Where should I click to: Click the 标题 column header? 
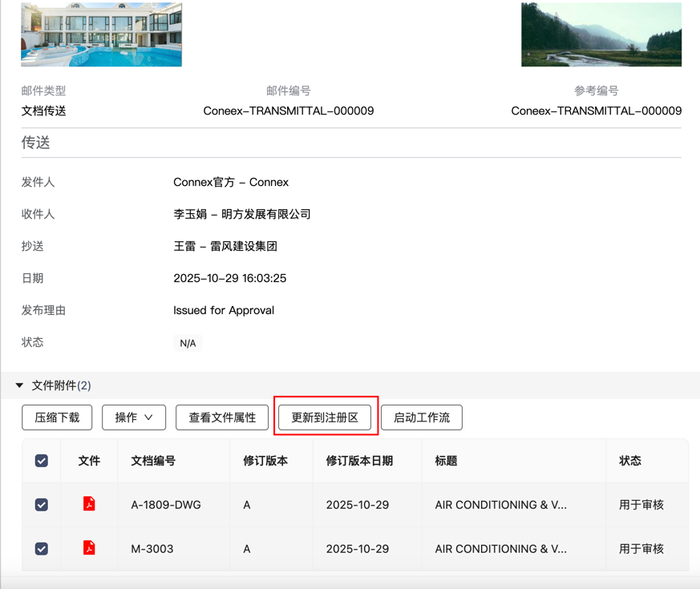(x=447, y=461)
